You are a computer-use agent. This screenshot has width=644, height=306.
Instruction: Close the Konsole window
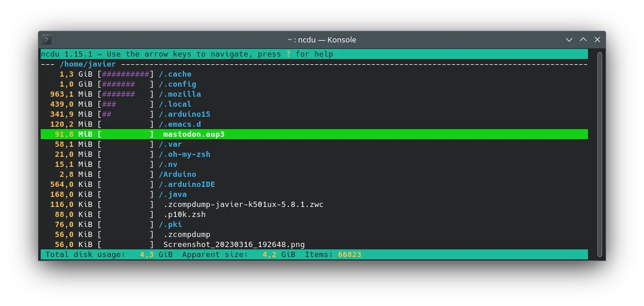point(597,40)
